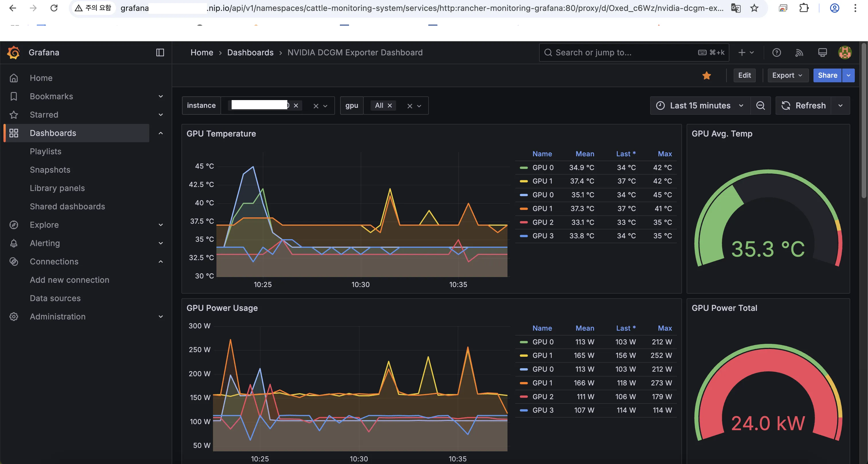This screenshot has width=868, height=464.
Task: Unstar dashboard using orange star
Action: [x=707, y=75]
